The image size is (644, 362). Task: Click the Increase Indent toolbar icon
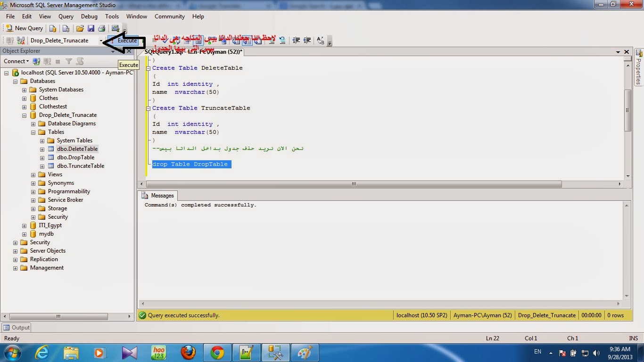pyautogui.click(x=307, y=41)
